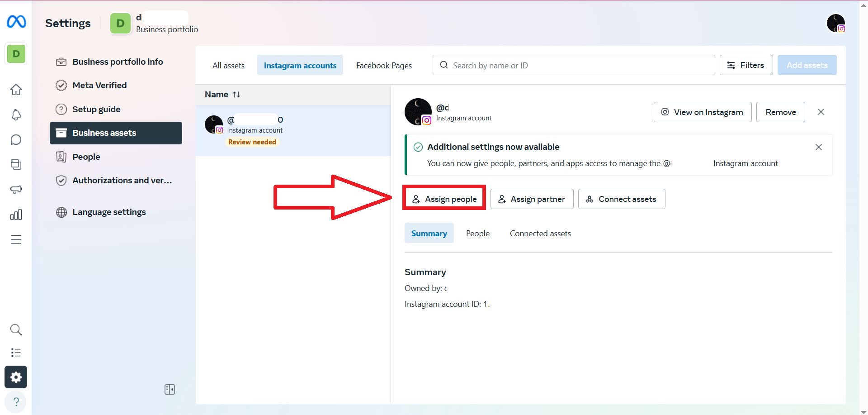Click Remove button
This screenshot has height=415, width=868.
coord(781,112)
